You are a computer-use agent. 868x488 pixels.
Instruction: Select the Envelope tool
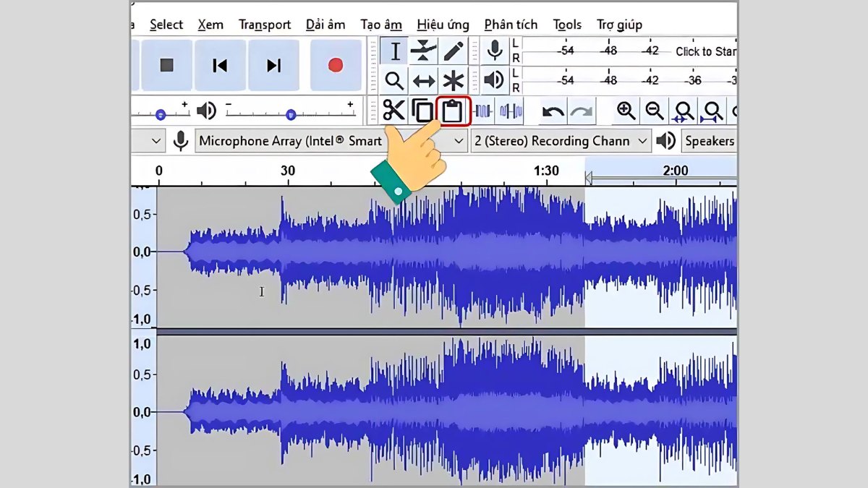point(423,51)
